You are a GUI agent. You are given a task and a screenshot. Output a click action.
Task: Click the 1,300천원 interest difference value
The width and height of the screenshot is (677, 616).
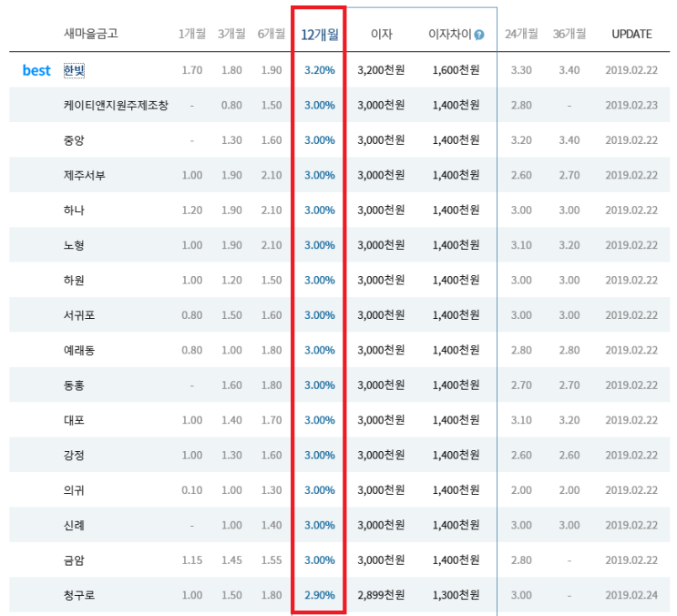(456, 595)
